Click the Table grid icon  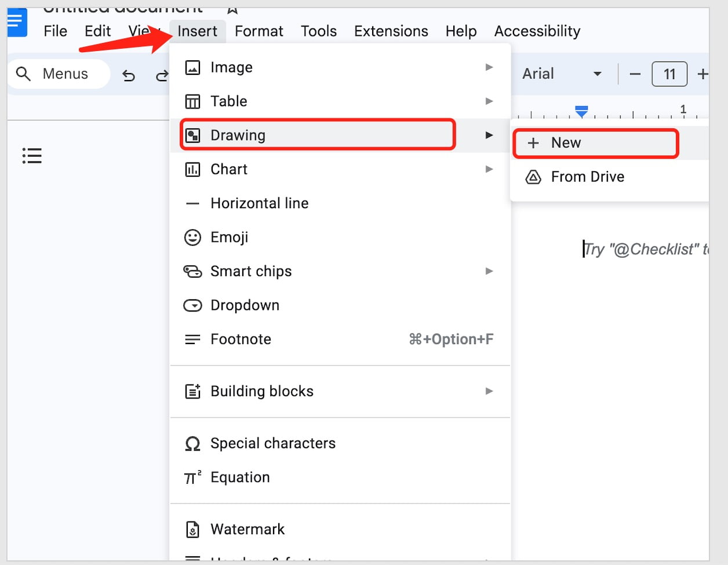coord(192,102)
